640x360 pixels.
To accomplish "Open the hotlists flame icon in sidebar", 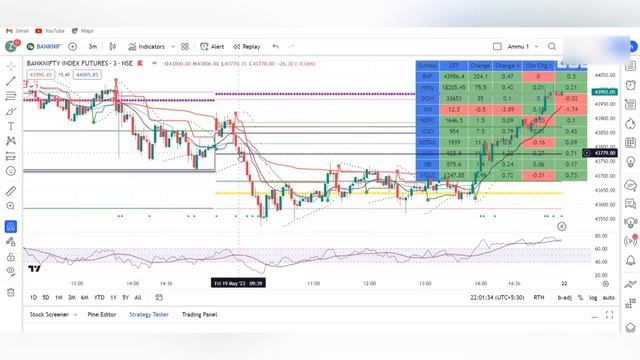I will pos(631,124).
